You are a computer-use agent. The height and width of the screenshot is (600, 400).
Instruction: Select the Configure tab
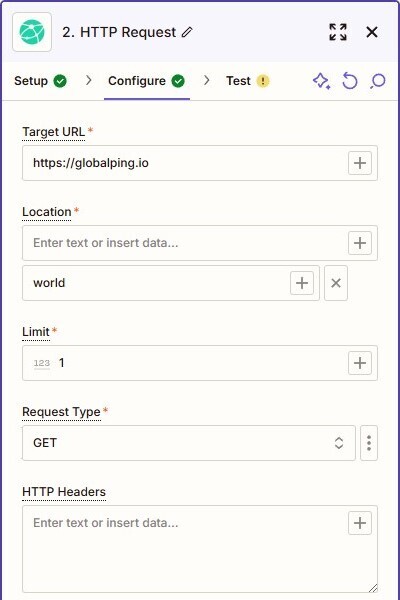[x=147, y=81]
